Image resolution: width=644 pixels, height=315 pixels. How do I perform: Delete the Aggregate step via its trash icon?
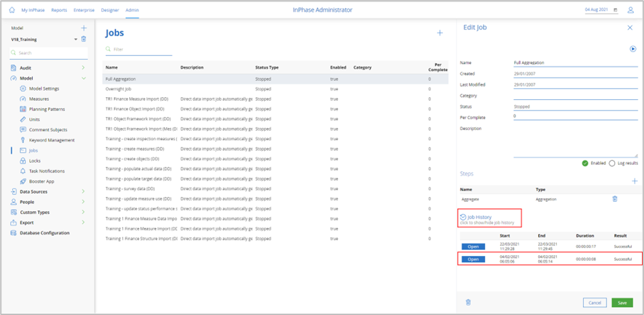(615, 199)
